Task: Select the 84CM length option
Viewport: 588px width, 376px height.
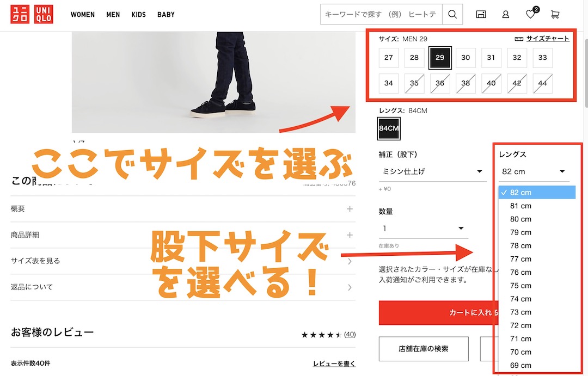Action: tap(388, 129)
